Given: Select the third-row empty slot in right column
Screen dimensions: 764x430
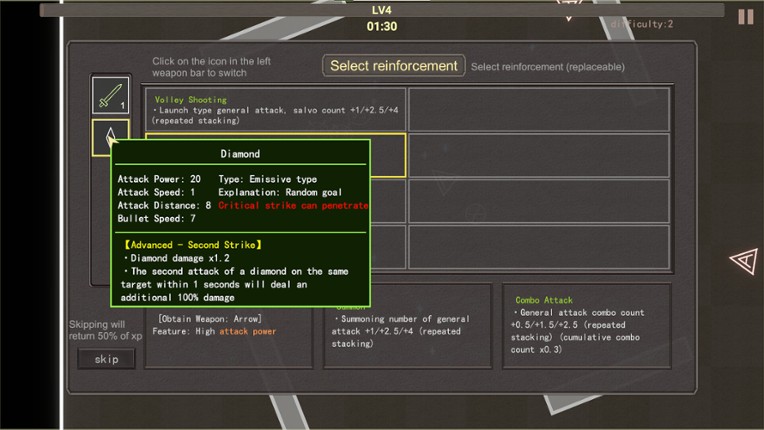Looking at the screenshot, I should pyautogui.click(x=539, y=201).
